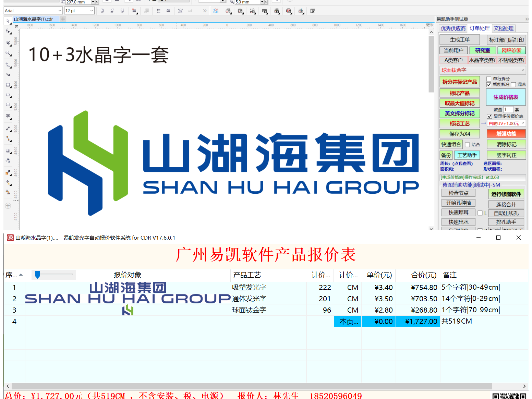Image resolution: width=532 pixels, height=399 pixels.
Task: Switch to the 文档处理 tab
Action: click(x=504, y=28)
